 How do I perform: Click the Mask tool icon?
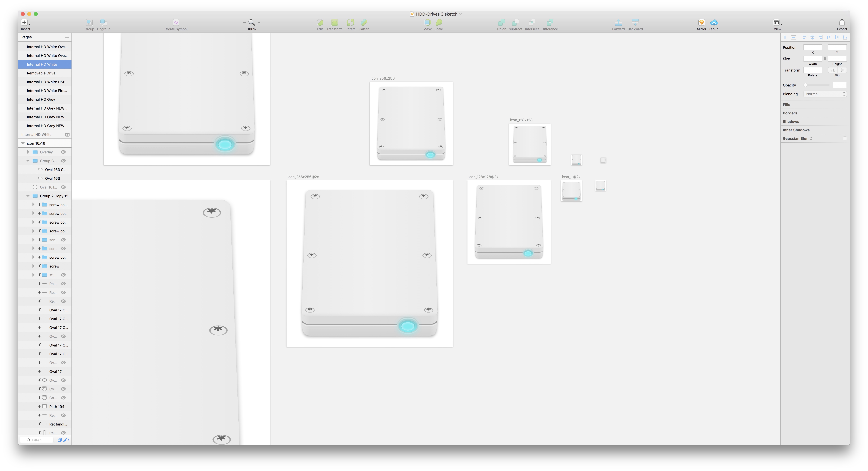[x=427, y=22]
